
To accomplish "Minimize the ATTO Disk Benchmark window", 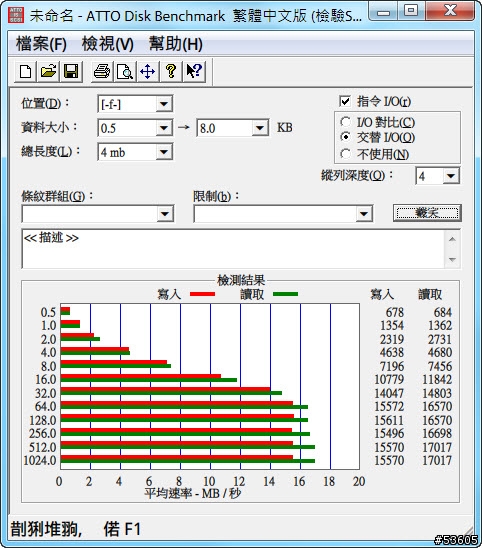I will (x=384, y=12).
